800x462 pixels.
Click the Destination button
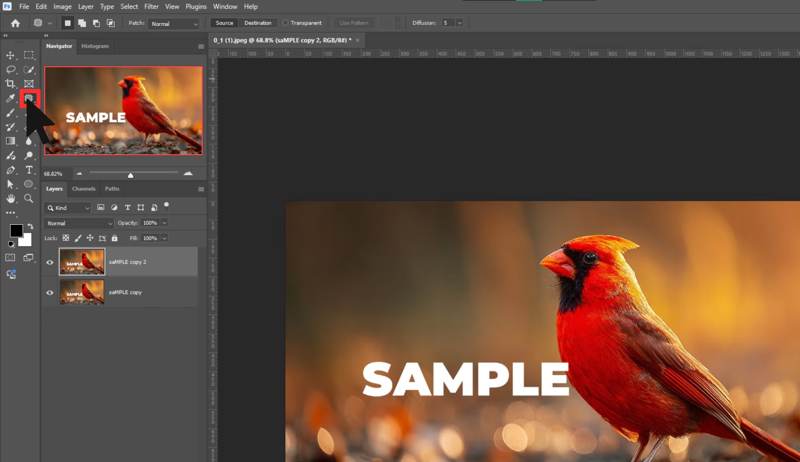[257, 23]
